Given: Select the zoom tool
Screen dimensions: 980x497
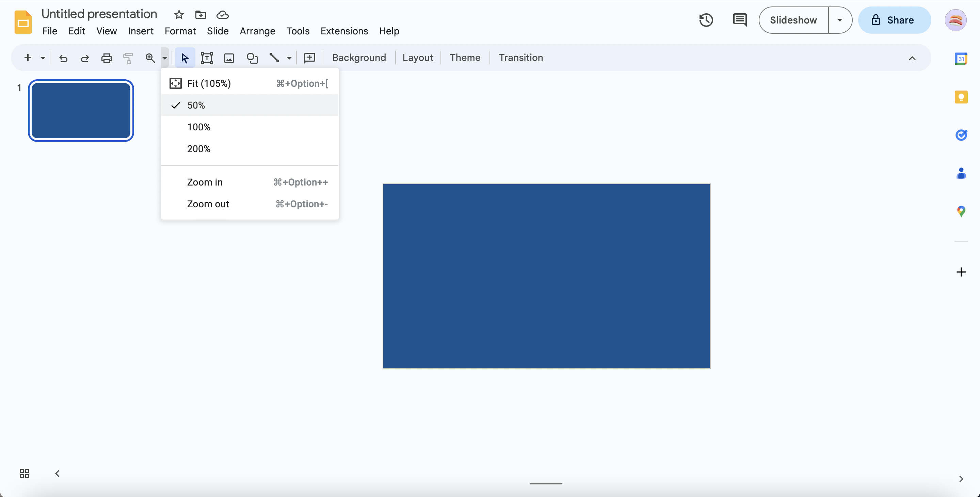Looking at the screenshot, I should (x=149, y=58).
